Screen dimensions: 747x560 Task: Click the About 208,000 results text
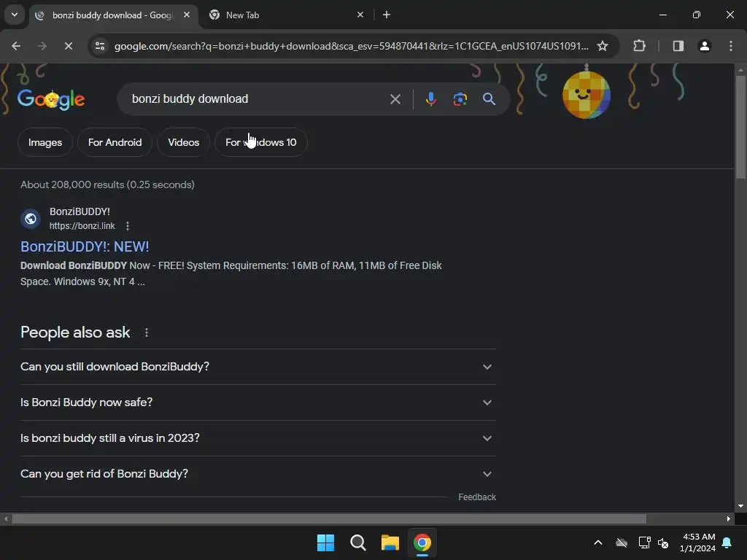[x=107, y=184]
